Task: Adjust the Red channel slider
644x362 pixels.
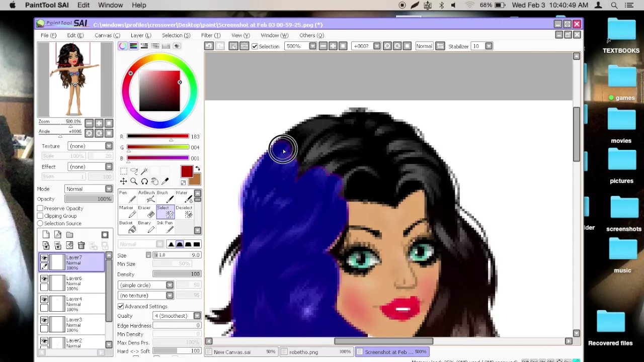Action: 158,136
